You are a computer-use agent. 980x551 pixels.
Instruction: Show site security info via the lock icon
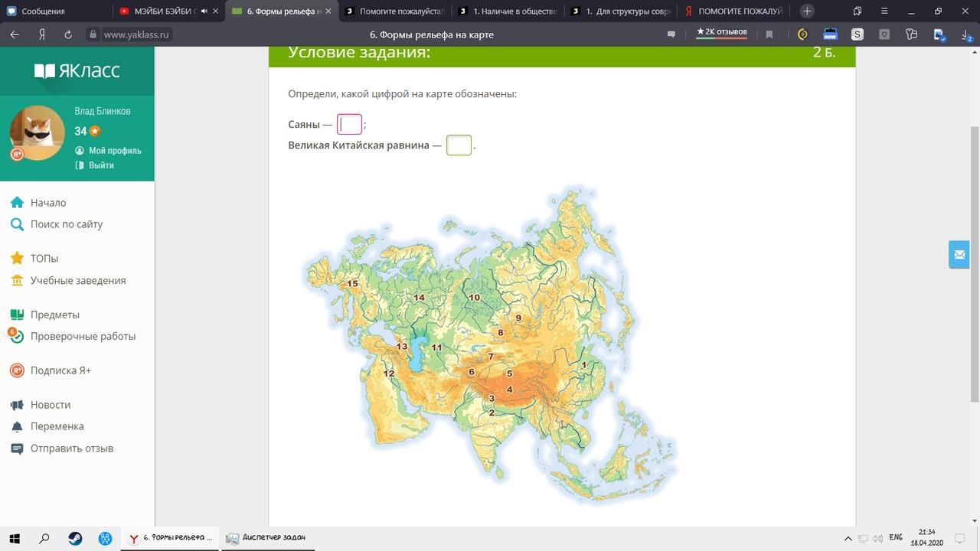(93, 34)
